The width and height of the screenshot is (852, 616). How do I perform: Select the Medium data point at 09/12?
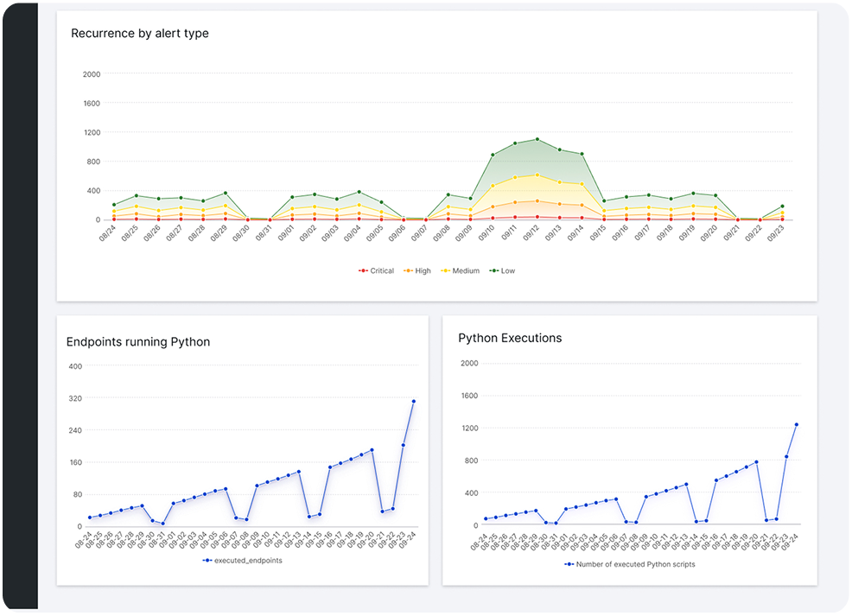537,175
